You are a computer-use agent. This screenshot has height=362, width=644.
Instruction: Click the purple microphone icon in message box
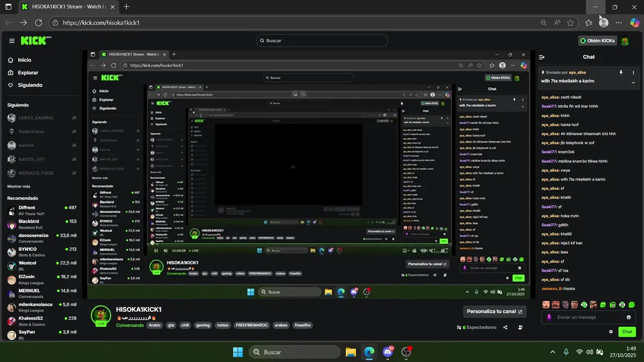point(549,317)
